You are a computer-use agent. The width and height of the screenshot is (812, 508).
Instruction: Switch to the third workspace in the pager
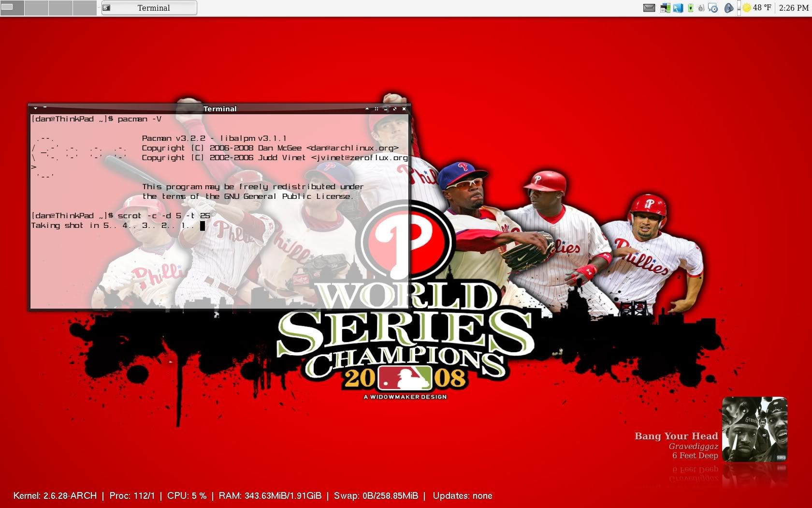(60, 8)
